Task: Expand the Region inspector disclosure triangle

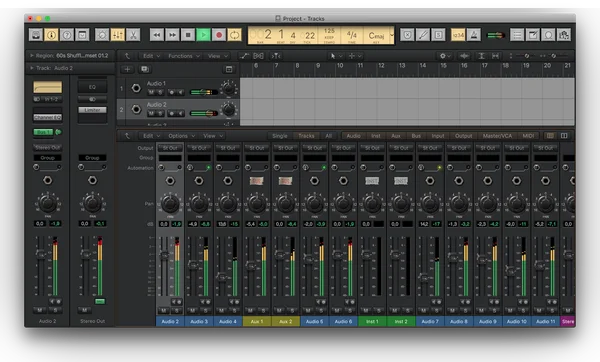Action: coord(32,56)
